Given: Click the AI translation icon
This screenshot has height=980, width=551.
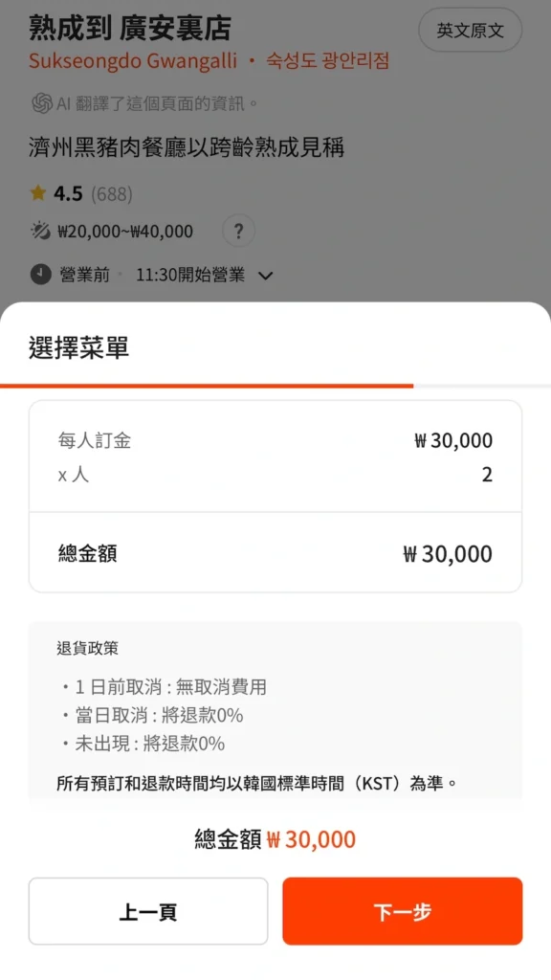Looking at the screenshot, I should coord(37,100).
